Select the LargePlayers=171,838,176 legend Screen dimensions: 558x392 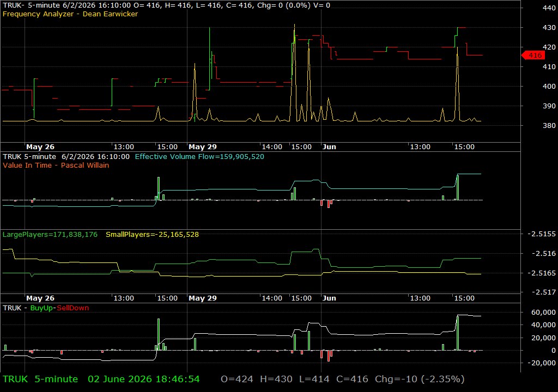(50, 235)
